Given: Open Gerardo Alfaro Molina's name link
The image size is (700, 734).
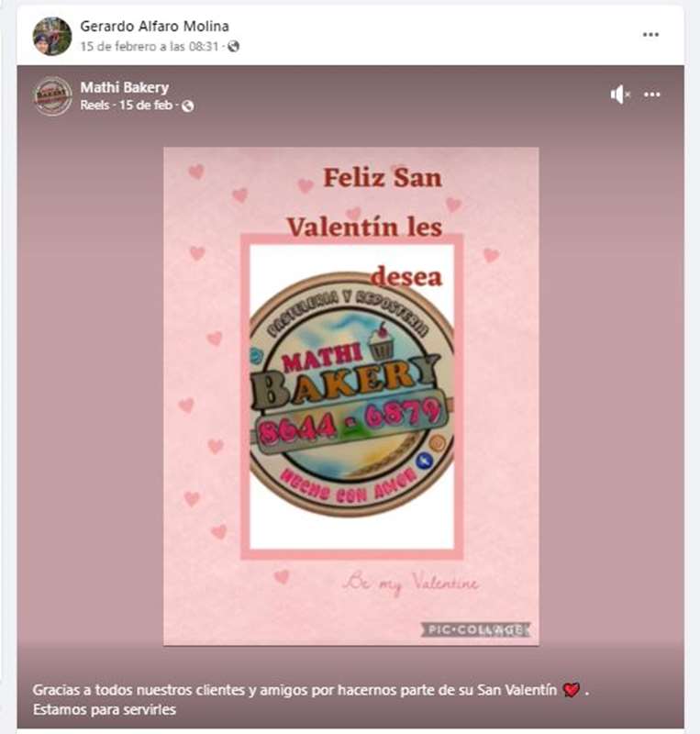Looking at the screenshot, I should tap(154, 26).
